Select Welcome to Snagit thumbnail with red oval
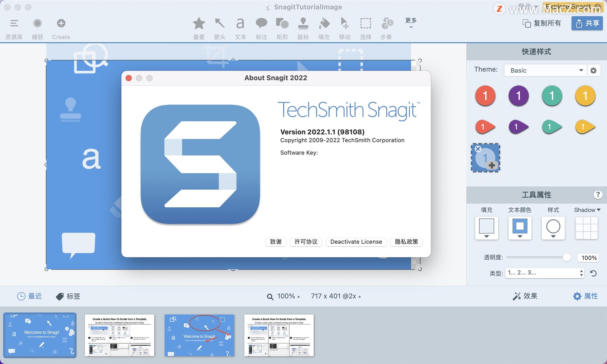Image resolution: width=607 pixels, height=364 pixels. tap(199, 335)
